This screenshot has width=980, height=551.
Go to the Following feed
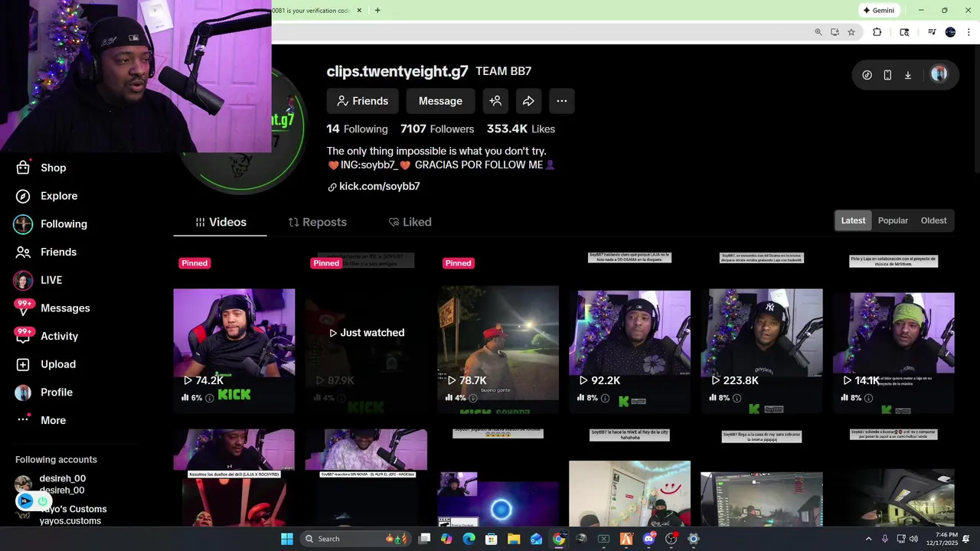click(x=51, y=223)
